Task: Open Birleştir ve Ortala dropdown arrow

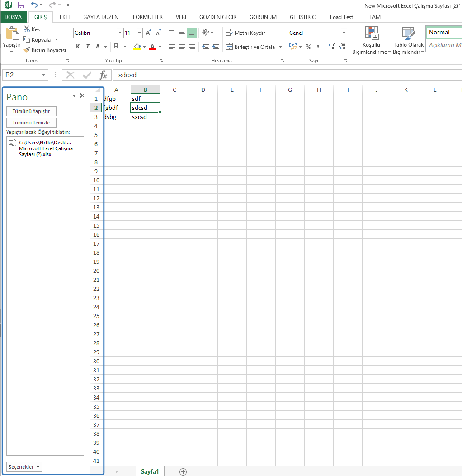Action: (x=280, y=47)
